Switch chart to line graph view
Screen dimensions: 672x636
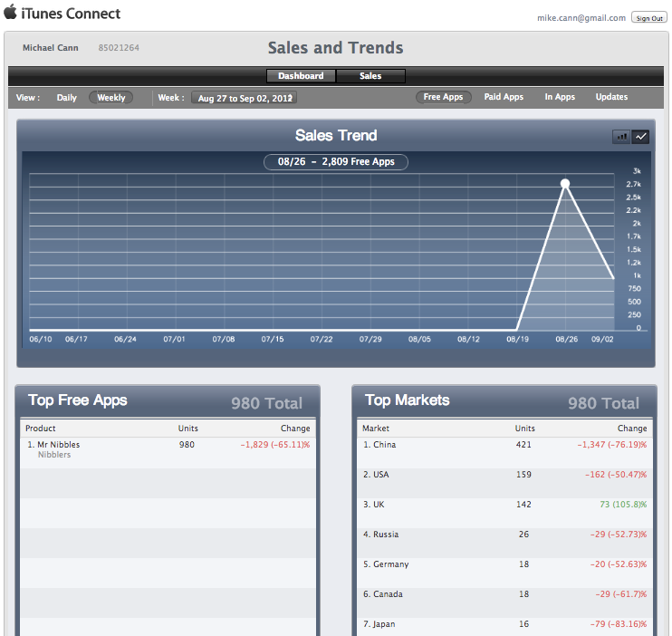coord(641,137)
